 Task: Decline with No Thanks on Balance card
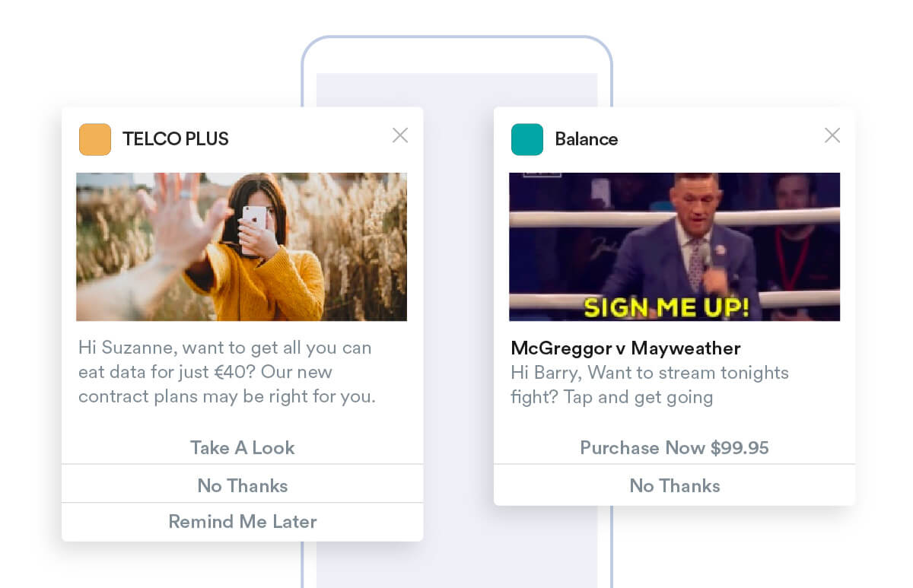674,485
